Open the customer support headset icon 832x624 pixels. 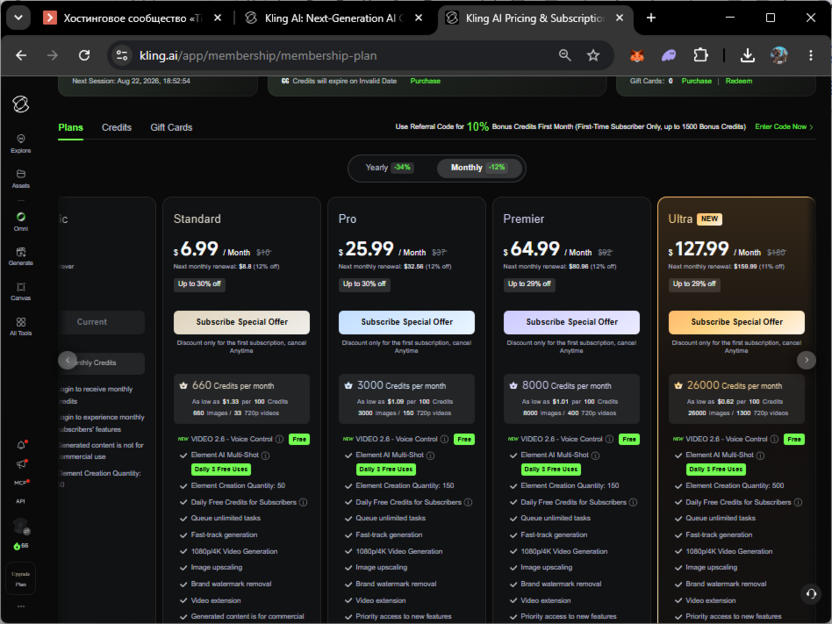811,594
